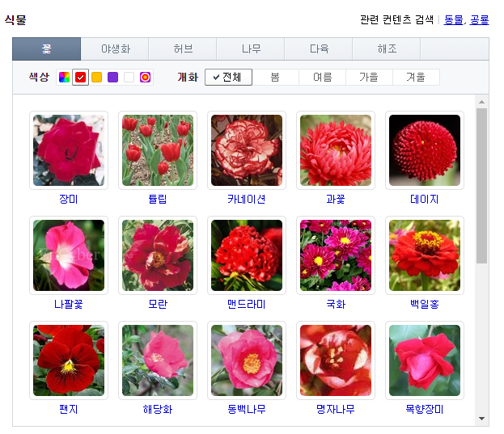This screenshot has width=504, height=434.
Task: Switch to the 나무 tab
Action: coord(251,48)
